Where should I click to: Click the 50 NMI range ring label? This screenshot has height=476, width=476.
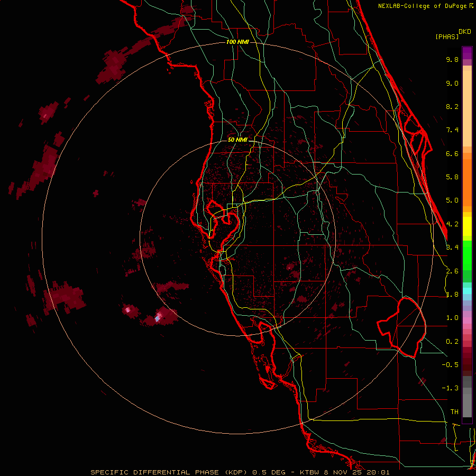click(x=237, y=140)
